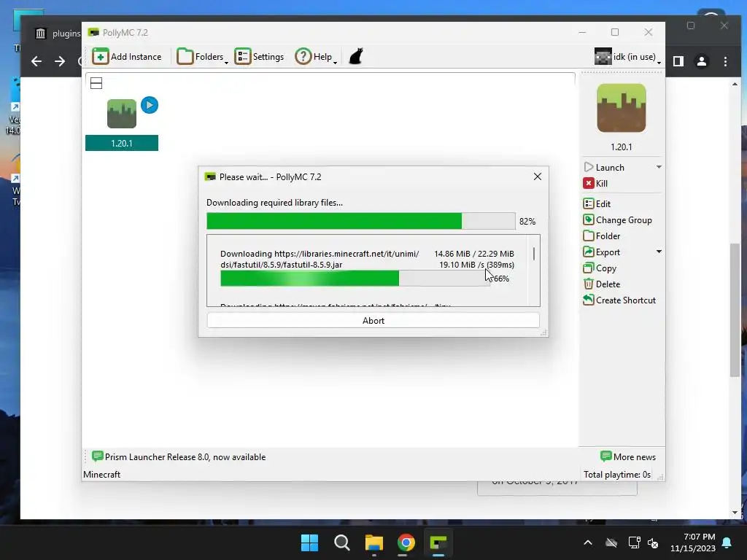Select the 1.20.1 instance icon
The image size is (747, 560).
point(122,113)
